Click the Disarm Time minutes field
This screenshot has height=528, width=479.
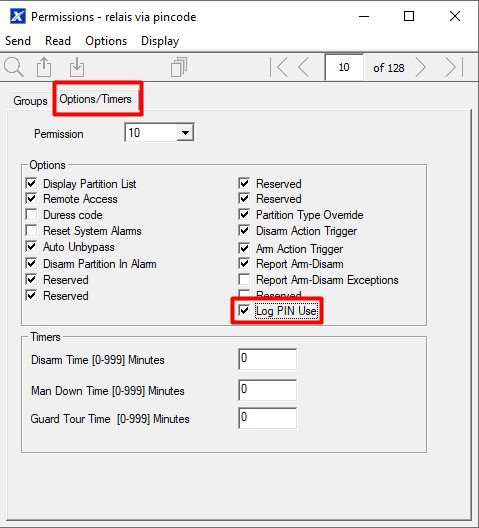[x=267, y=359]
